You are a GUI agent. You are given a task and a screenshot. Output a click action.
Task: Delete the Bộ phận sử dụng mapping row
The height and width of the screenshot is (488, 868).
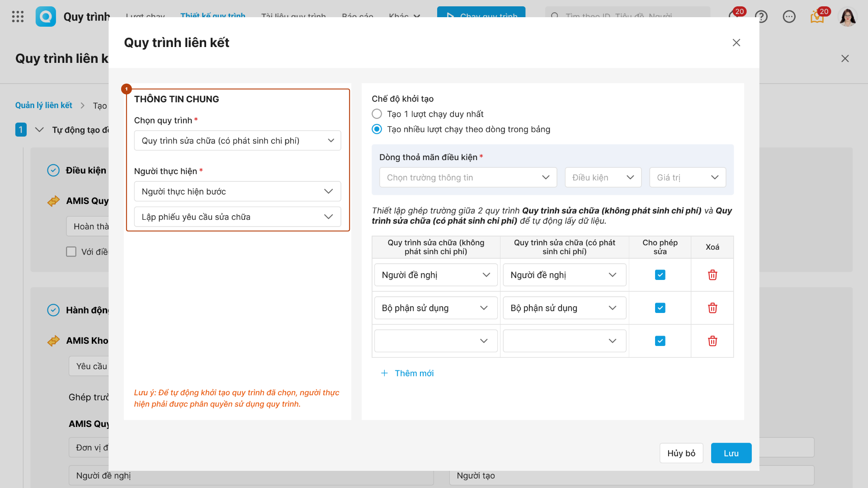(712, 308)
